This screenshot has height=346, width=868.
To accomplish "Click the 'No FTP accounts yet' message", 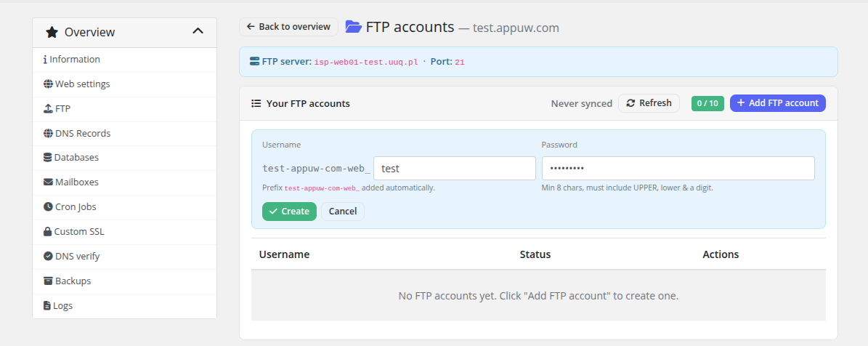I will click(x=539, y=296).
